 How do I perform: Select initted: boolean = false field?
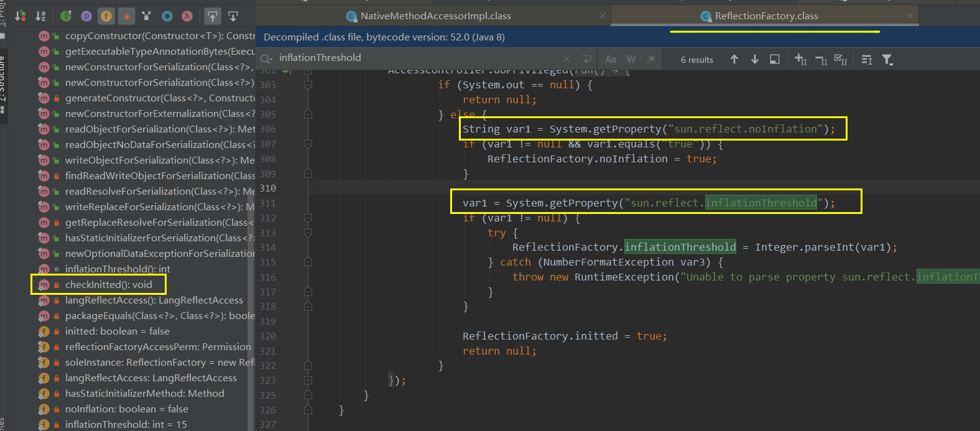pyautogui.click(x=118, y=331)
